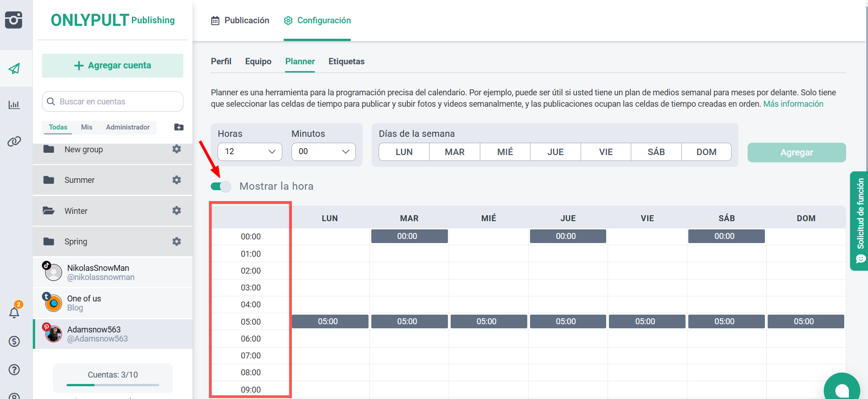Expand the Spring folder group
The height and width of the screenshot is (399, 868).
(x=75, y=242)
